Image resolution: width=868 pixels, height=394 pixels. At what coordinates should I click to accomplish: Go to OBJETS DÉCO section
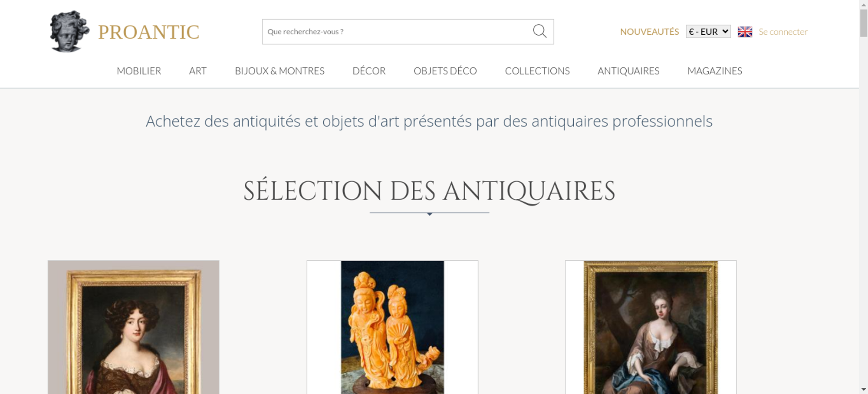[x=445, y=71]
